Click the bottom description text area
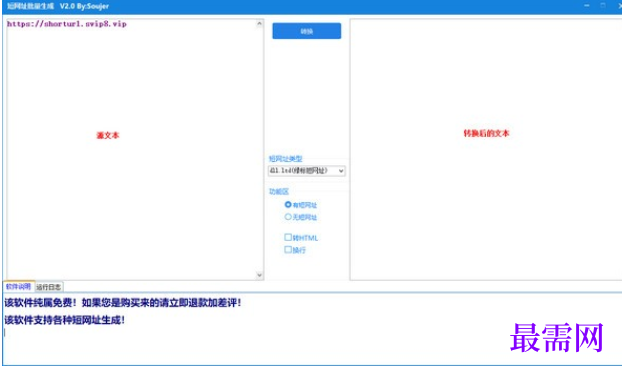622x369 pixels. click(x=312, y=329)
